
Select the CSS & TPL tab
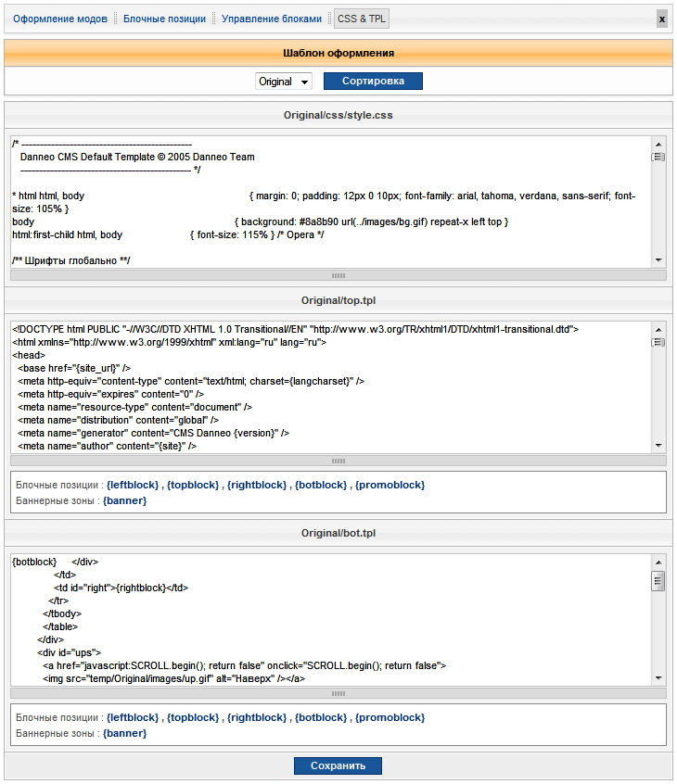[x=364, y=19]
